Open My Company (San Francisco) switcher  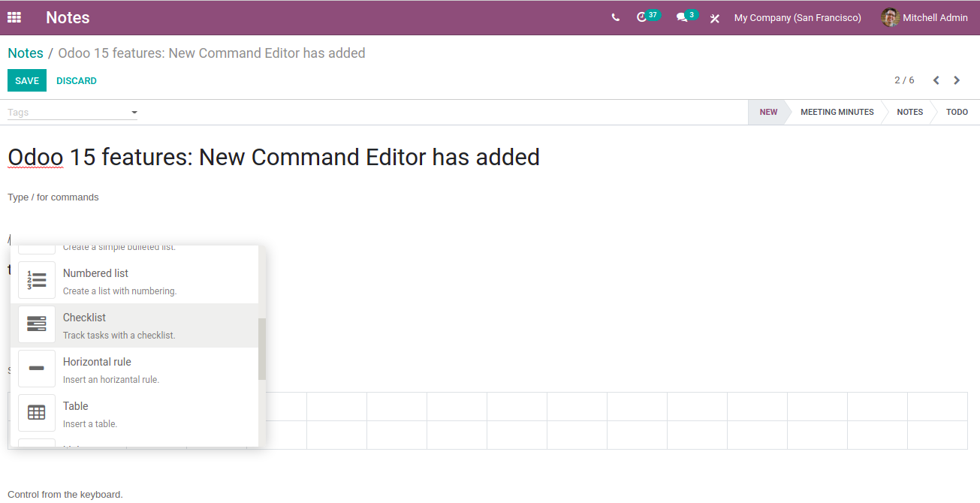point(798,17)
